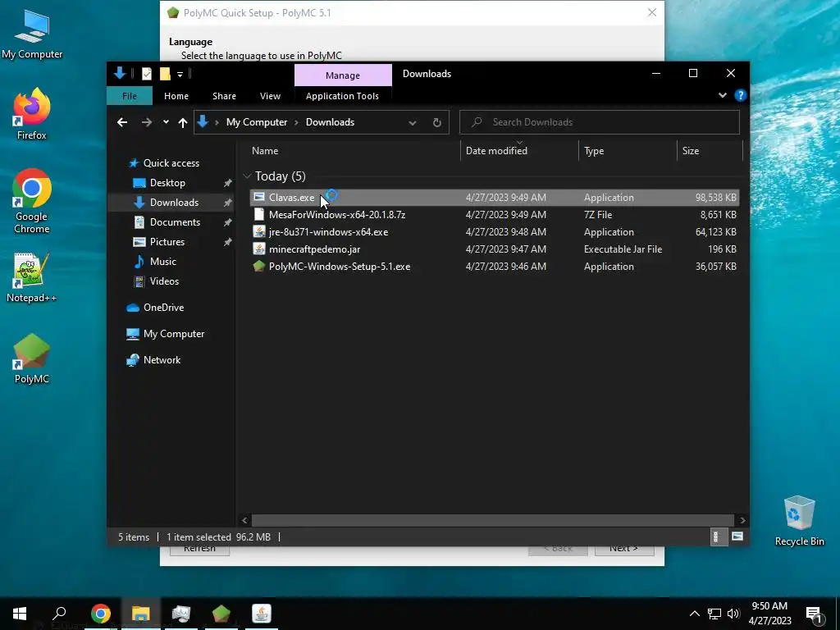This screenshot has width=840, height=630.
Task: Click scroll right arrow in file list
Action: [x=742, y=520]
